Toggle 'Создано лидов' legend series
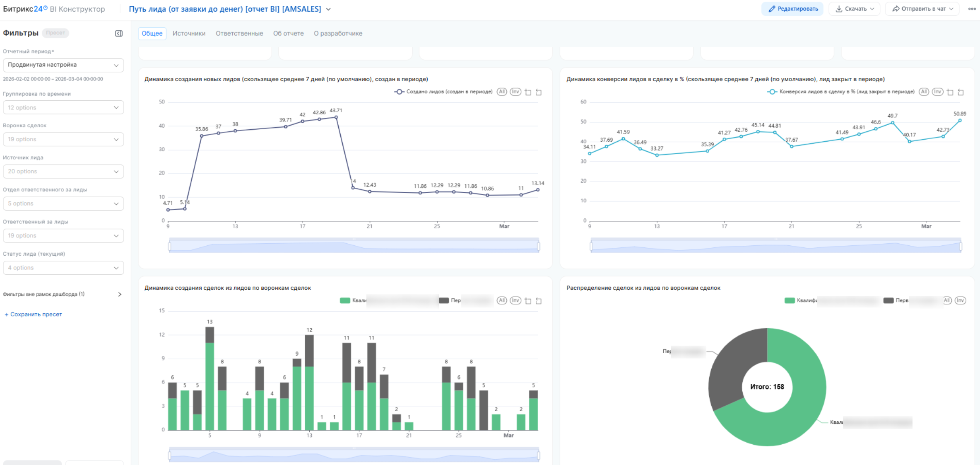The image size is (980, 465). pyautogui.click(x=443, y=92)
